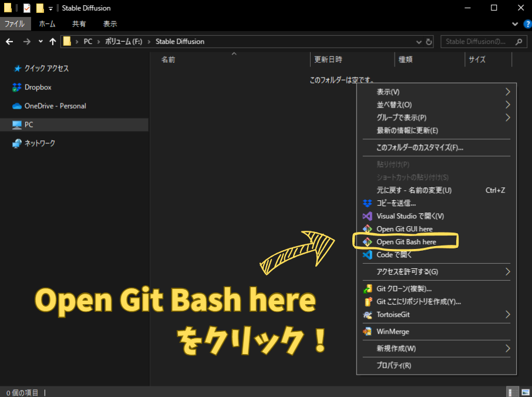Image resolution: width=532 pixels, height=397 pixels.
Task: Click the Visual Studio icon in context menu
Action: 367,216
